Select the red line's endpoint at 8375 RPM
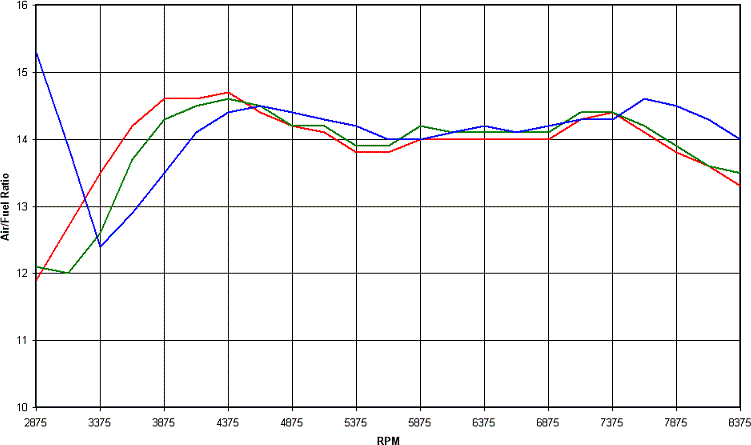The image size is (751, 445). [740, 186]
